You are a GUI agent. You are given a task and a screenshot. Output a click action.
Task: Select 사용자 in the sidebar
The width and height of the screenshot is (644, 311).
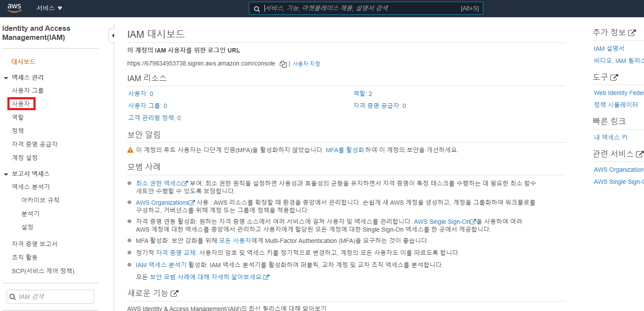21,104
